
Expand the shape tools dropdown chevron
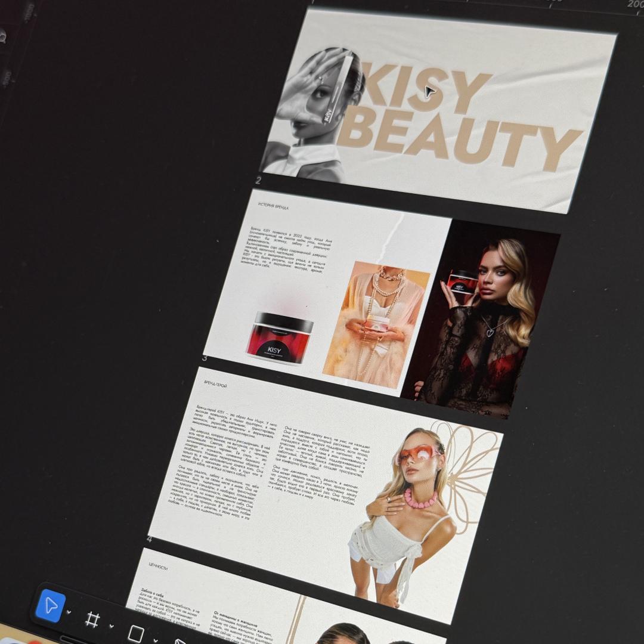[x=155, y=640]
